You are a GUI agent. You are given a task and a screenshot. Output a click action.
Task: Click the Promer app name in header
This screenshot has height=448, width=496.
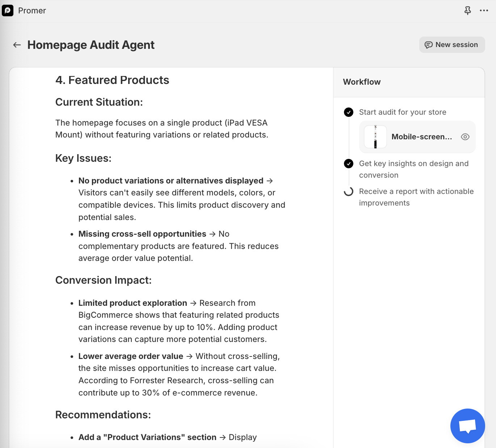point(32,10)
